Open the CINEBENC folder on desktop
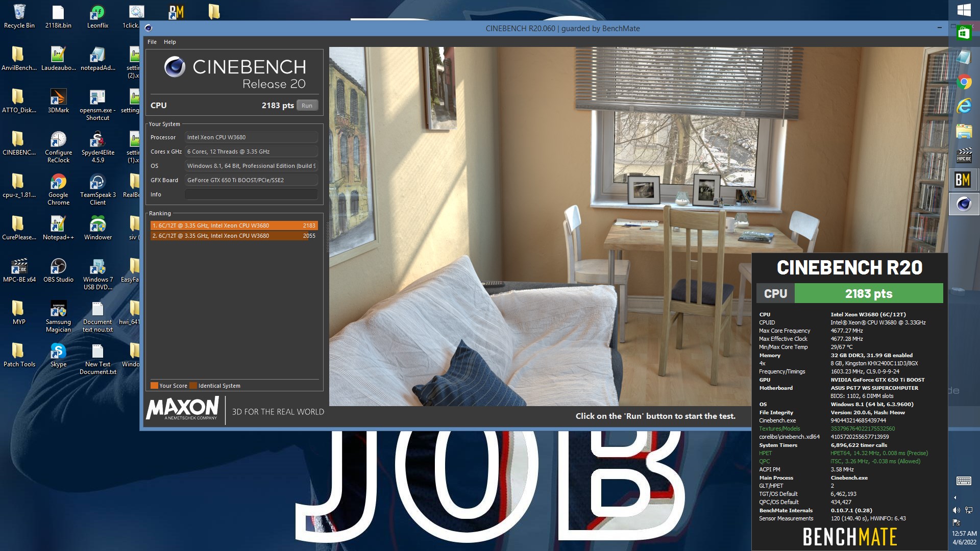 point(19,143)
